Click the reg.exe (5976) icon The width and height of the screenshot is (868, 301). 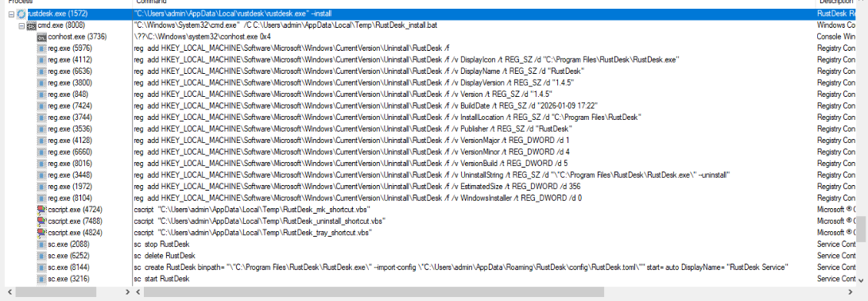[x=41, y=48]
